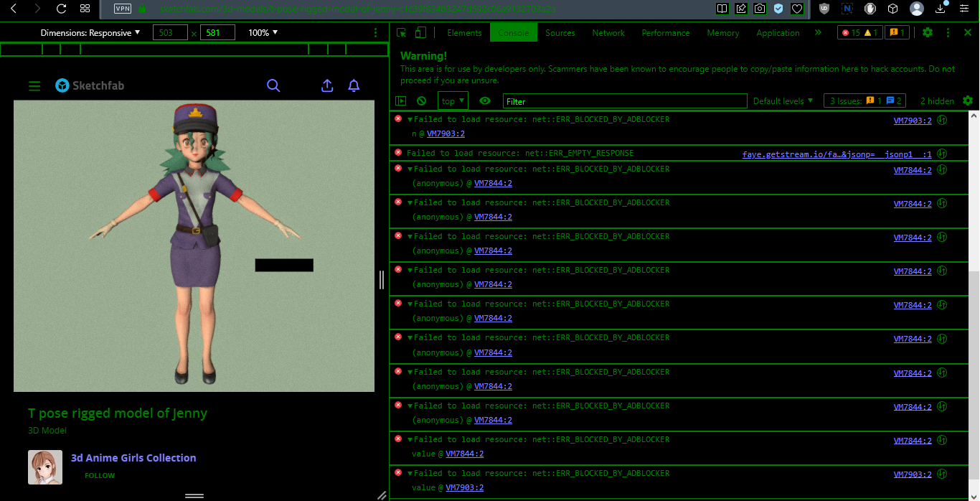This screenshot has width=980, height=501.
Task: Click the icon ending the ERR_EMPTY_RESPONSE row
Action: [x=943, y=154]
